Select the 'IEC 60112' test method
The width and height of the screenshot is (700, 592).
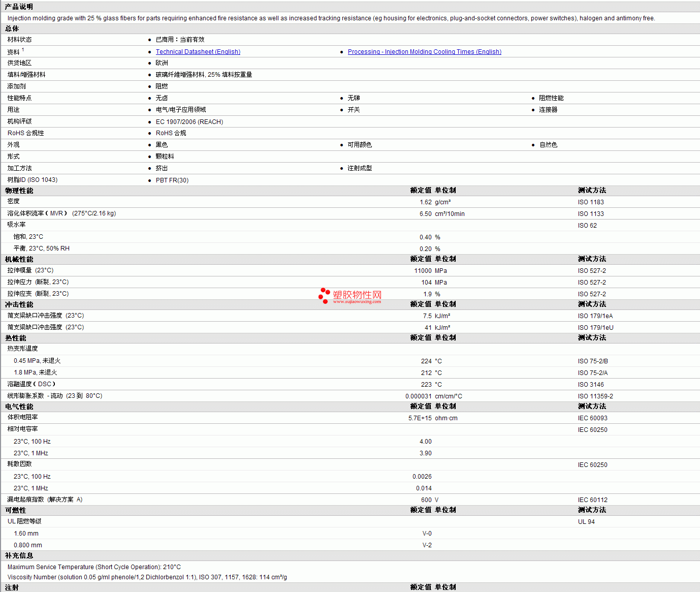593,500
